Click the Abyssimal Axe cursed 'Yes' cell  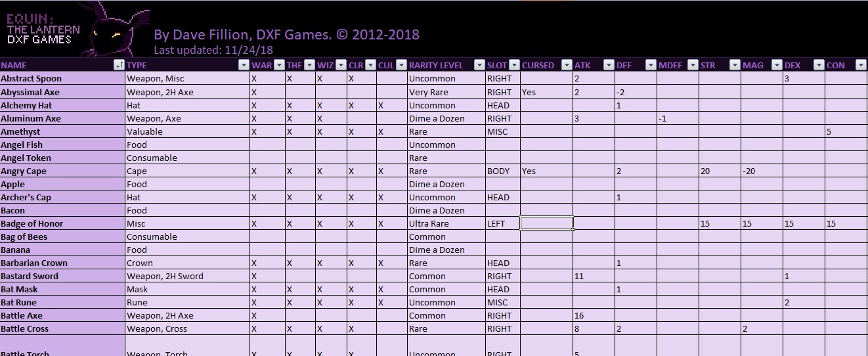click(546, 92)
